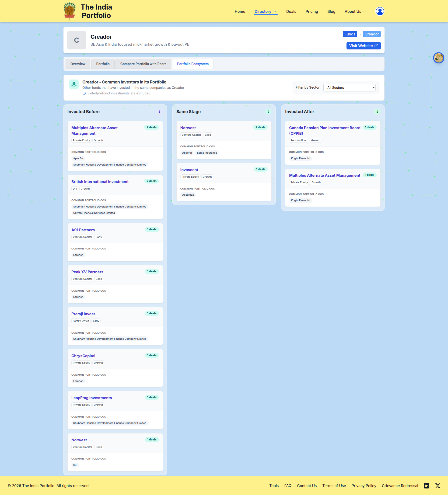Open the Terms of Use footer link
Viewport: 448px width, 495px height.
[x=334, y=486]
